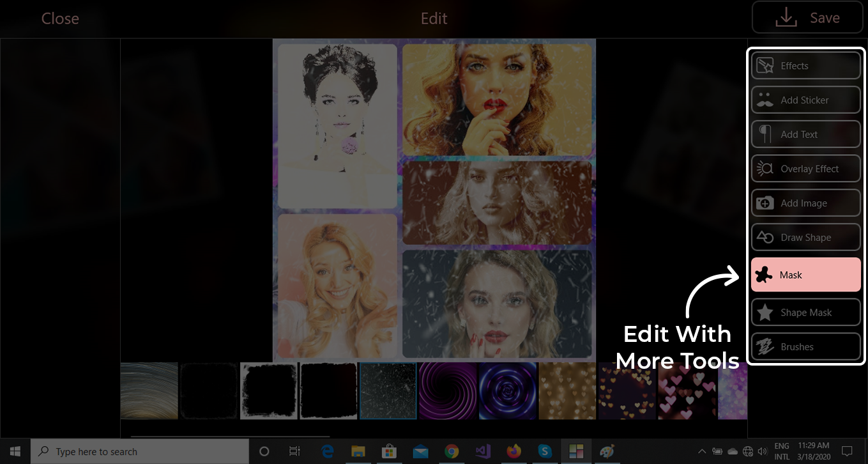The width and height of the screenshot is (868, 464).
Task: Select the star trails overlay thumbnail
Action: coord(149,391)
